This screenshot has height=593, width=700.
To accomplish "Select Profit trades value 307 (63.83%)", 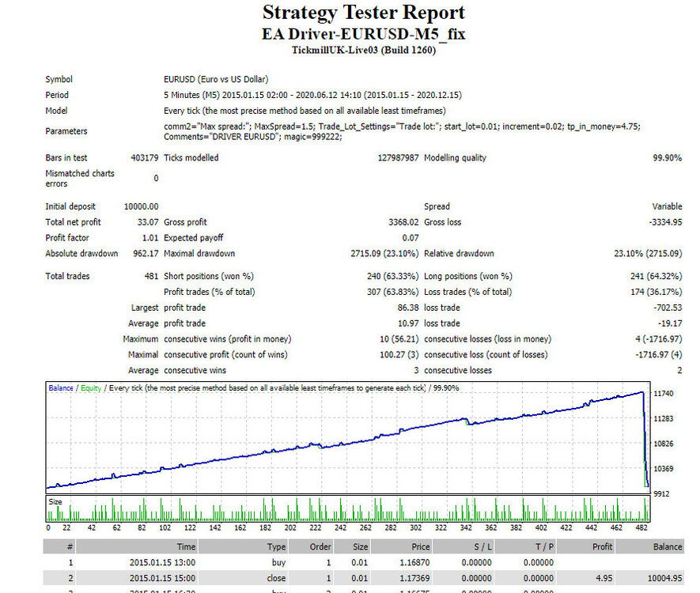I will (393, 292).
